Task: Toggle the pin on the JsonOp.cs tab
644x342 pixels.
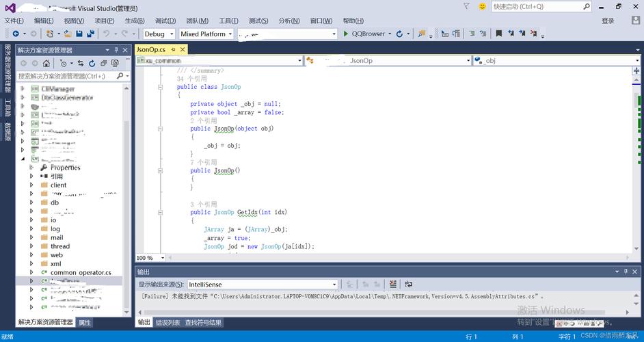Action: [174, 49]
